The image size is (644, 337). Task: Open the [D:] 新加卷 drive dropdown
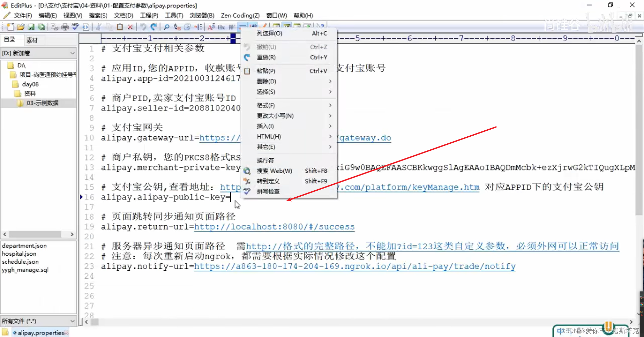pos(39,53)
